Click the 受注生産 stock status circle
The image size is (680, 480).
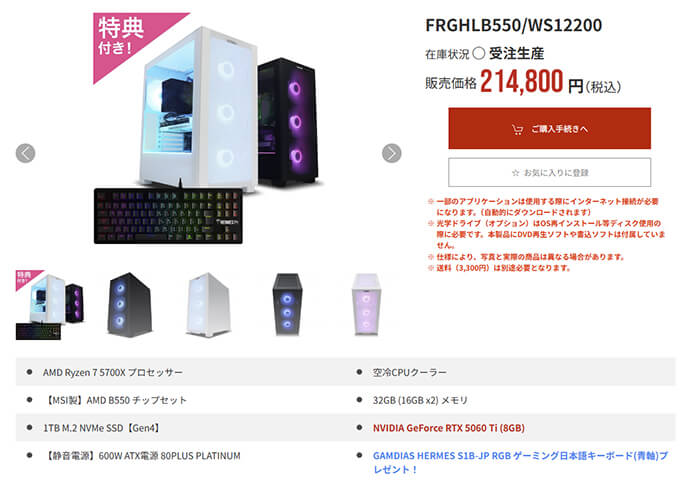point(478,53)
